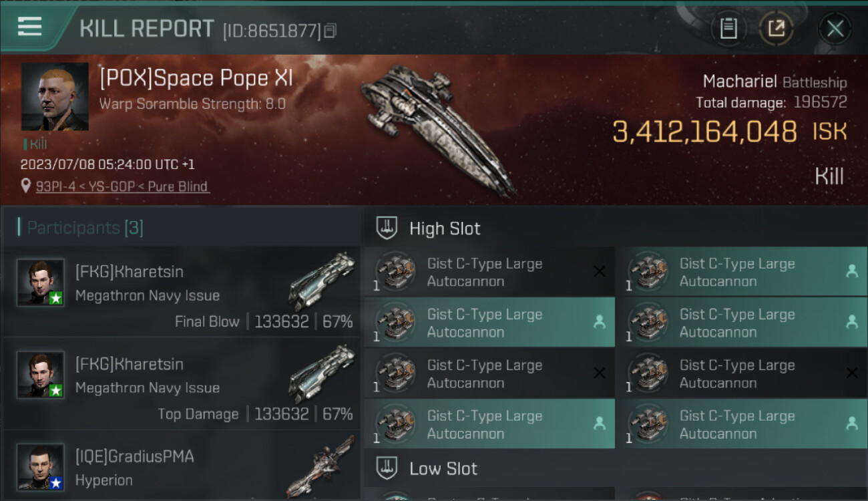Screen dimensions: 868x501
Task: Open the hamburger menu in the header
Action: click(30, 26)
